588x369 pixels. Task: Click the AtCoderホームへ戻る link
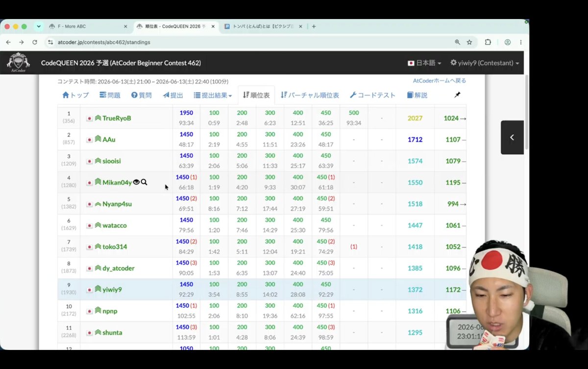(x=440, y=81)
